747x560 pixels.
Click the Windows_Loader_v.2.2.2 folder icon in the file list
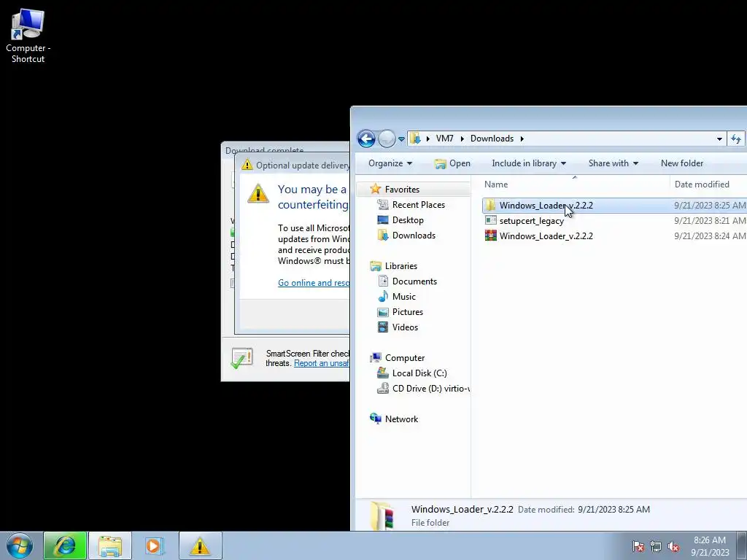(x=490, y=205)
